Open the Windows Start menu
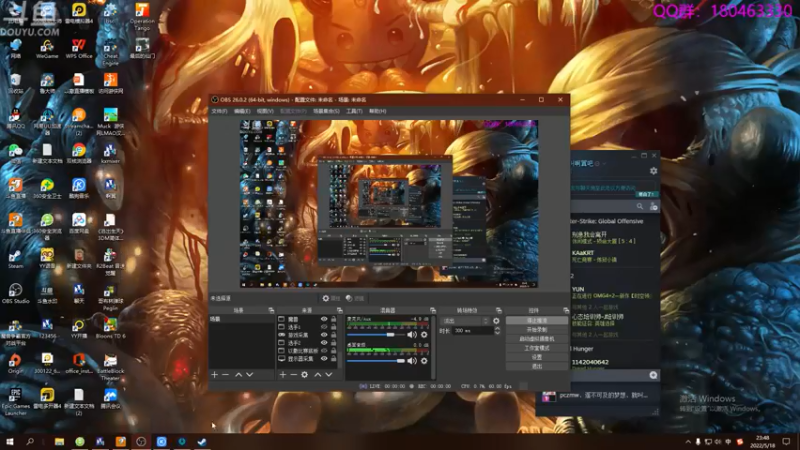 pos(10,441)
